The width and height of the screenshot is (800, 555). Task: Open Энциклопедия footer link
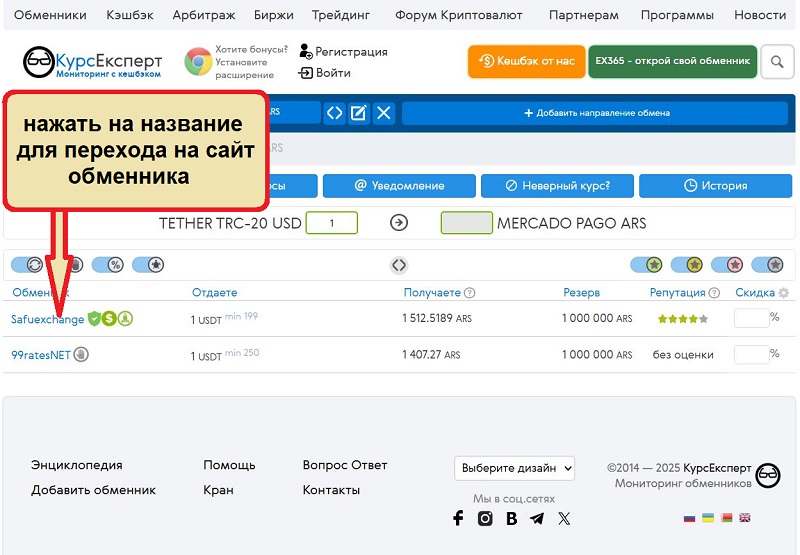coord(77,465)
